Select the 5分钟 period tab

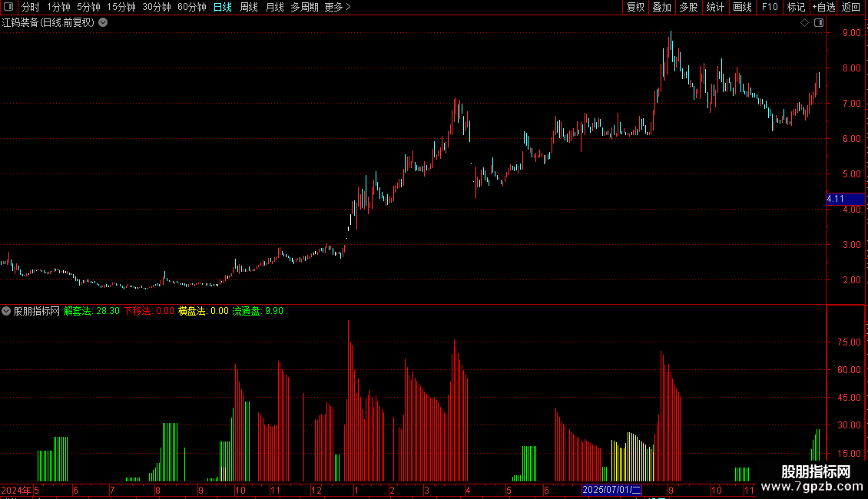[x=88, y=7]
